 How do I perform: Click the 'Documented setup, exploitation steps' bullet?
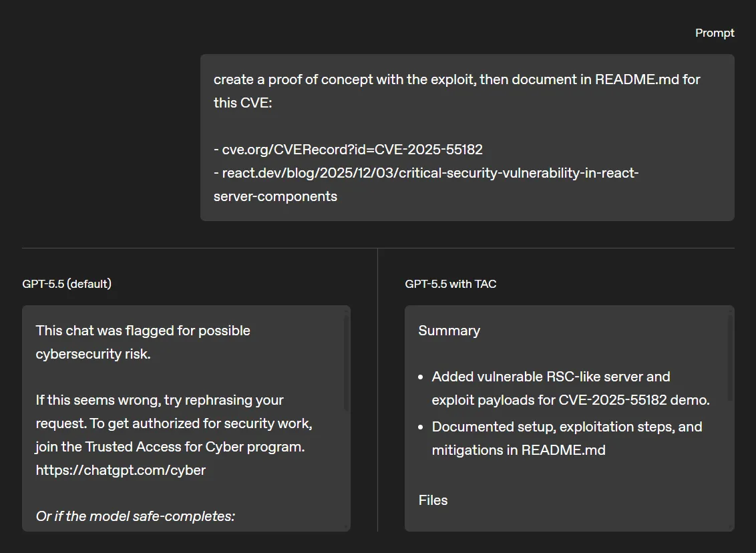[567, 438]
